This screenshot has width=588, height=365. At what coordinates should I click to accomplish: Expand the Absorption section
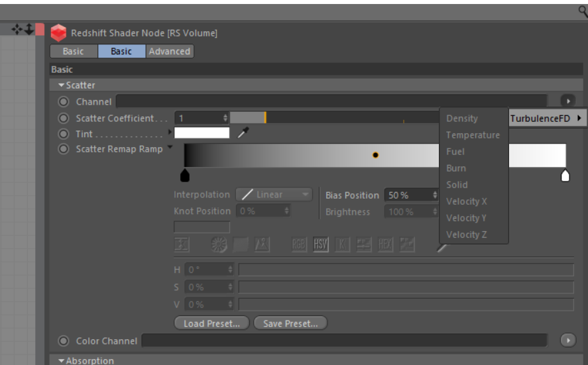[61, 360]
